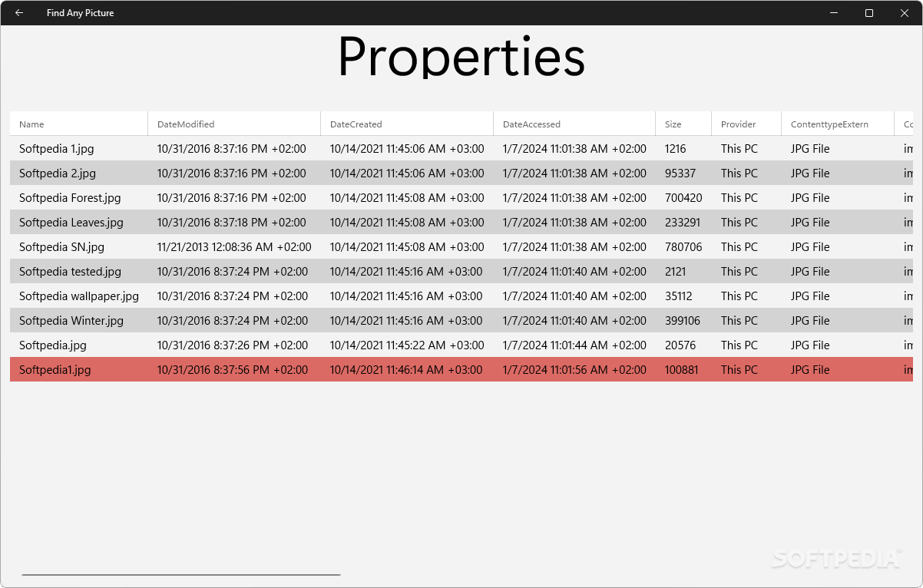Click JPG File in the Softpedia Forest.jpg row

(x=810, y=198)
